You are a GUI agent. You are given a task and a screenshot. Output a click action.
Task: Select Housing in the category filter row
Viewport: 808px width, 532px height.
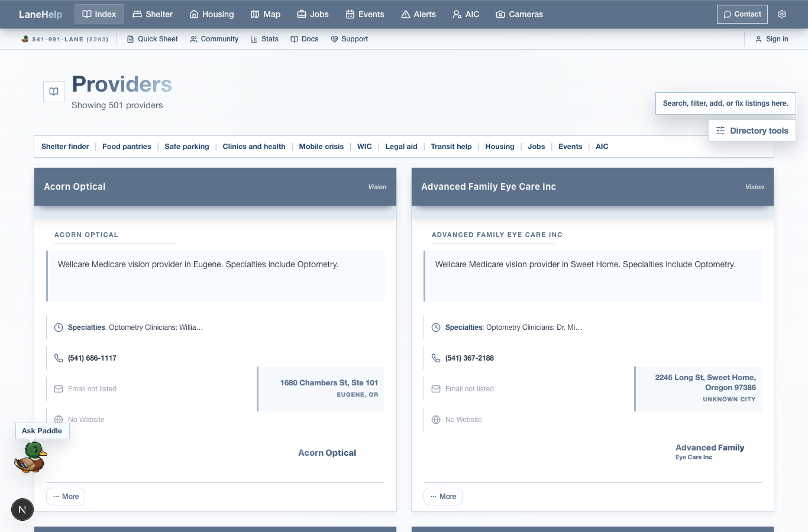pos(500,147)
